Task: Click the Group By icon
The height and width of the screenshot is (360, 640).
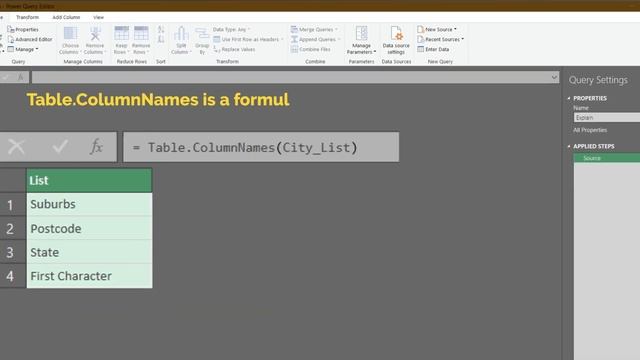Action: (x=202, y=34)
